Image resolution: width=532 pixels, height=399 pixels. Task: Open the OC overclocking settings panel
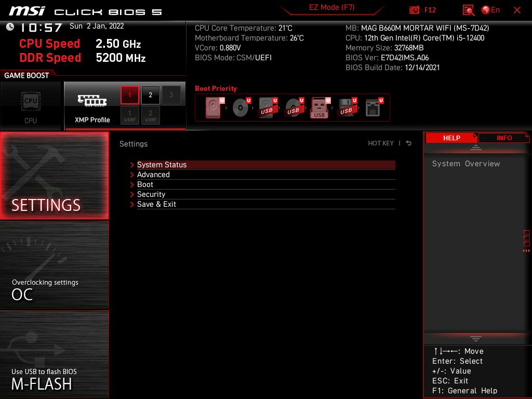[55, 265]
